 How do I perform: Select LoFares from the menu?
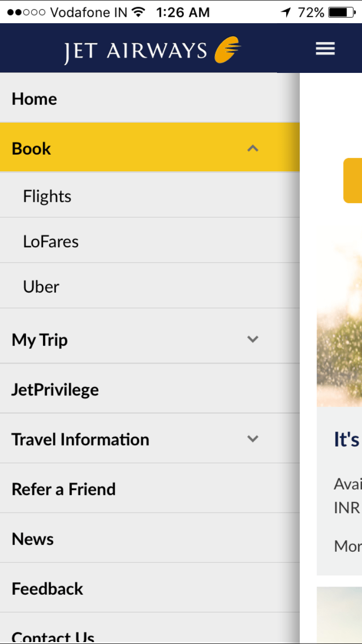coord(51,241)
